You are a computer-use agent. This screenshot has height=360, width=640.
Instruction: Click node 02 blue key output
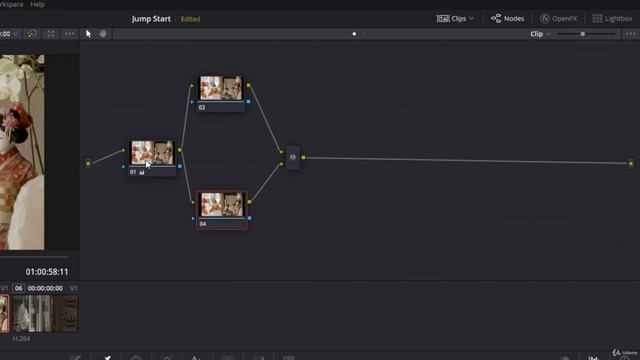[x=249, y=102]
